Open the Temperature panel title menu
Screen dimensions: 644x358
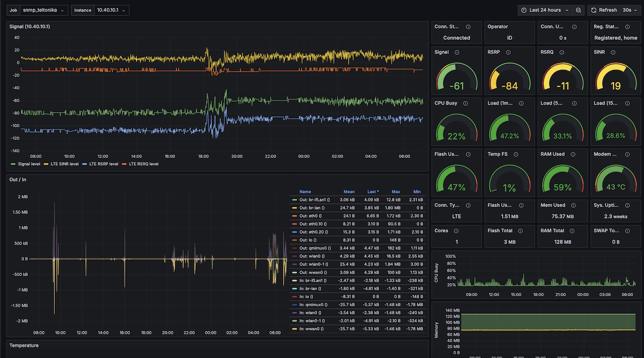[x=24, y=345]
